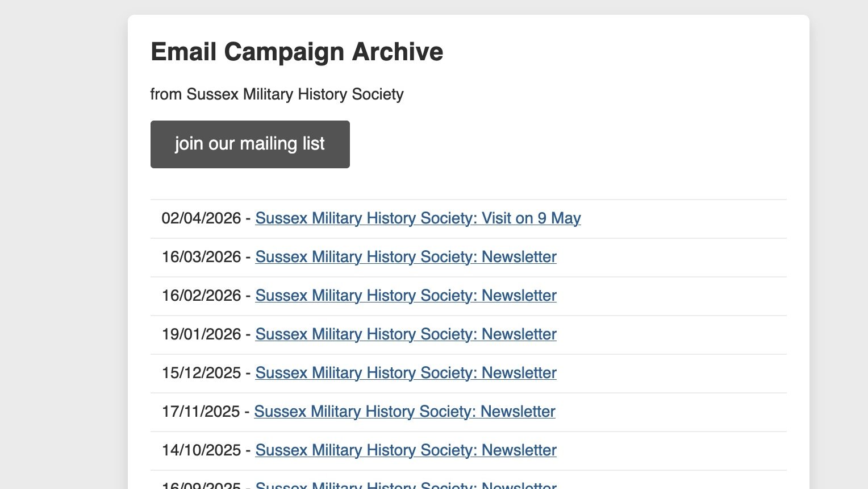The width and height of the screenshot is (868, 489).
Task: Click the gray page background left of the card
Action: click(62, 244)
